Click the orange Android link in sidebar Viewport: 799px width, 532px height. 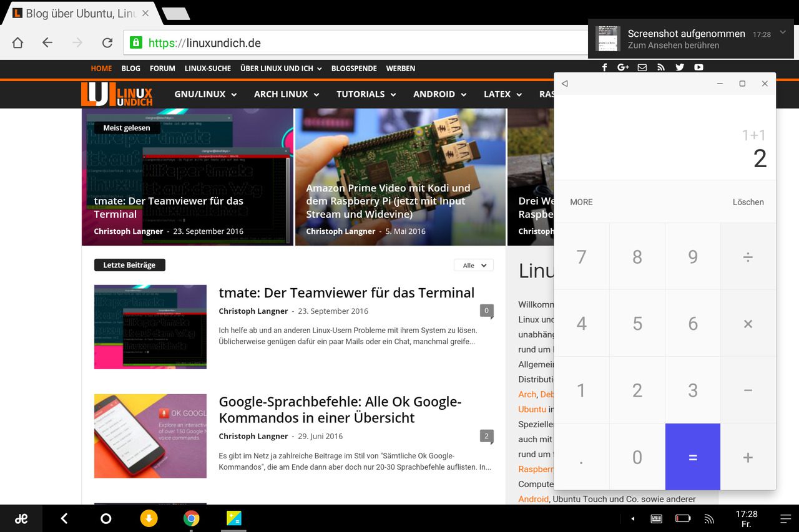(533, 499)
